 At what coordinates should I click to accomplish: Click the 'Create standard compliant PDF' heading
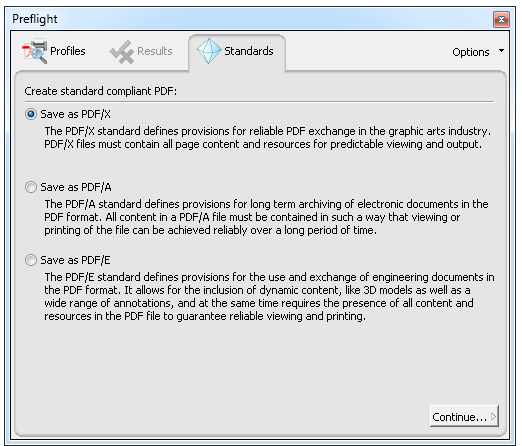(100, 91)
